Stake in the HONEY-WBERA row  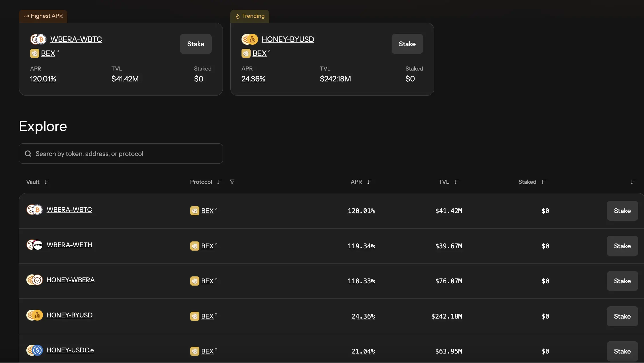[x=622, y=281]
